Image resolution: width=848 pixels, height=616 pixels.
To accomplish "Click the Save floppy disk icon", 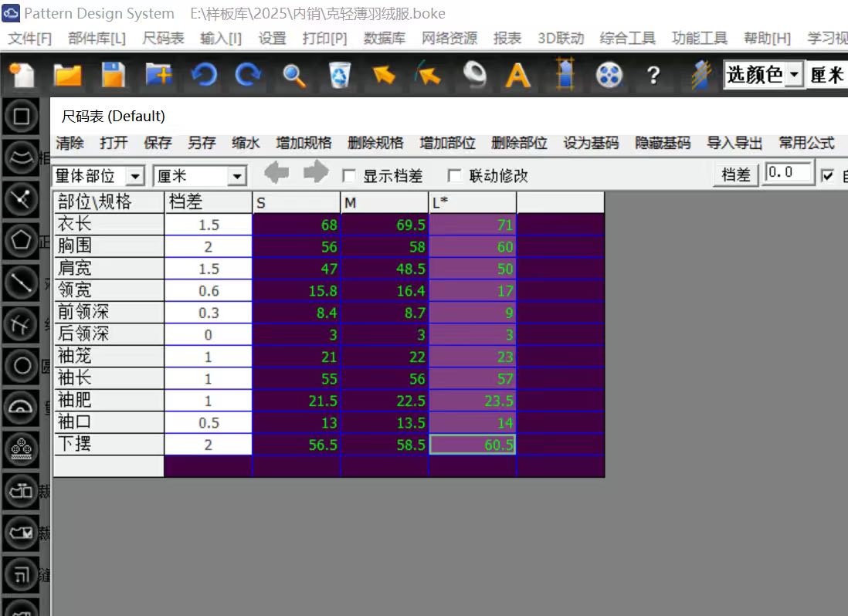I will 113,75.
